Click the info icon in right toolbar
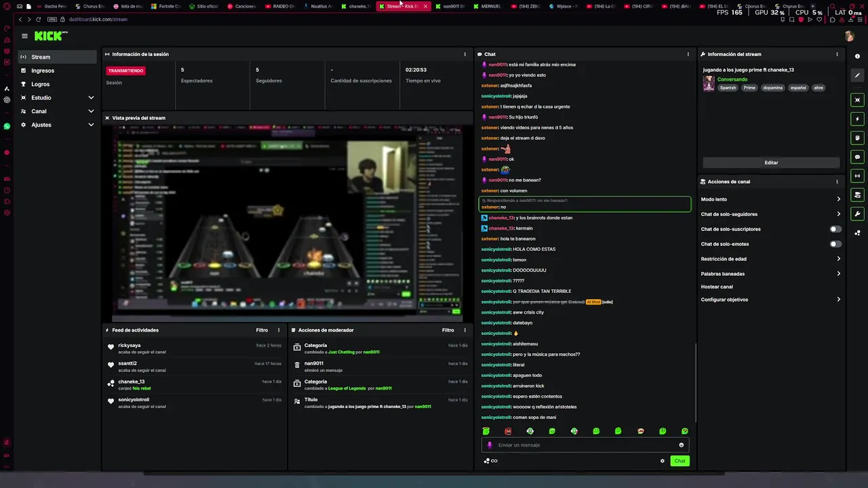Viewport: 868px width, 488px height. pos(857,56)
